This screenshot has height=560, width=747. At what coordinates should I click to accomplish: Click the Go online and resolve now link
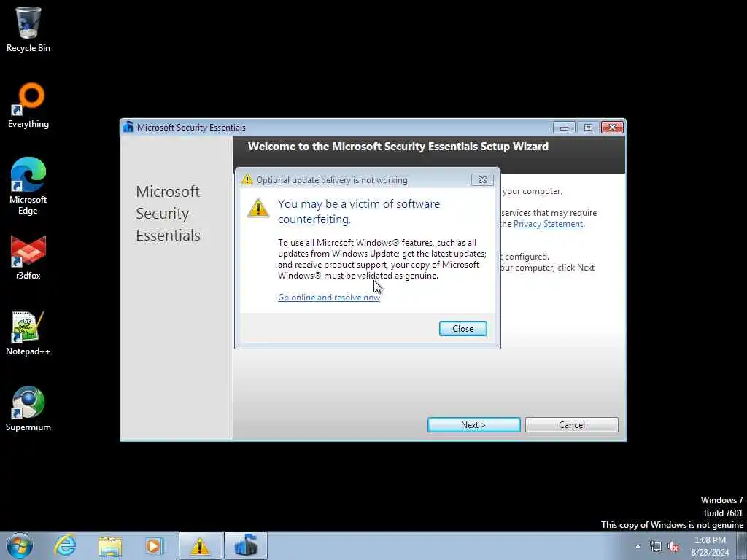point(329,297)
